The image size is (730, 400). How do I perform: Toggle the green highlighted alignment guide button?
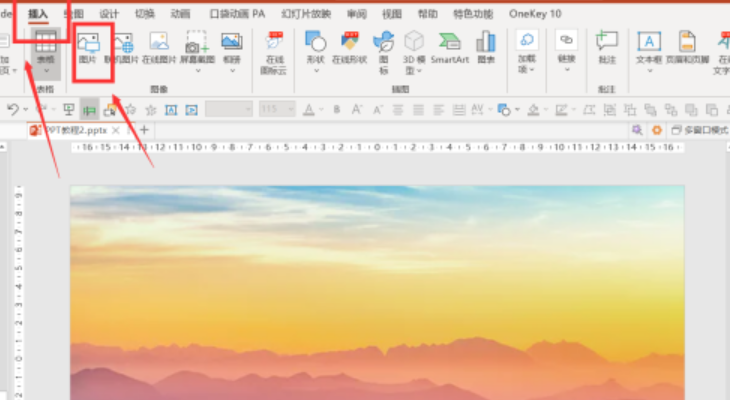point(90,109)
